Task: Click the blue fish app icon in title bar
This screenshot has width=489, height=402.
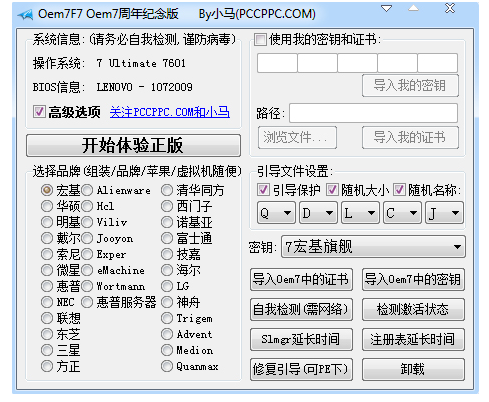Action: (x=25, y=14)
